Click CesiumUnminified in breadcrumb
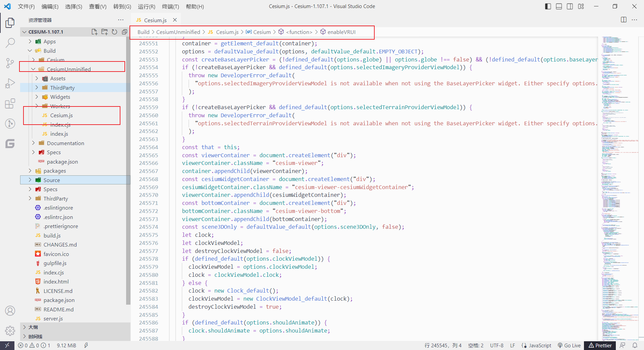The height and width of the screenshot is (350, 644). coord(178,32)
